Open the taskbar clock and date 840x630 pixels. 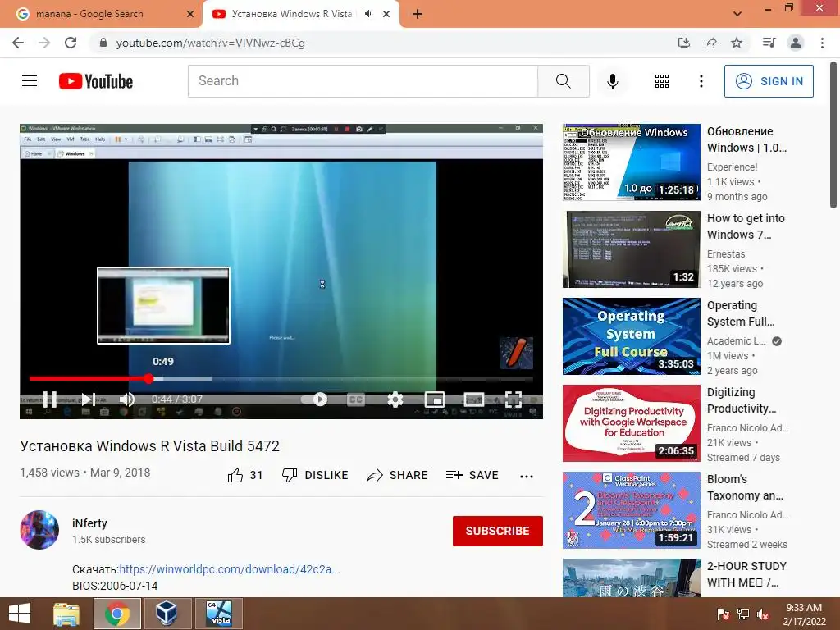pyautogui.click(x=804, y=614)
